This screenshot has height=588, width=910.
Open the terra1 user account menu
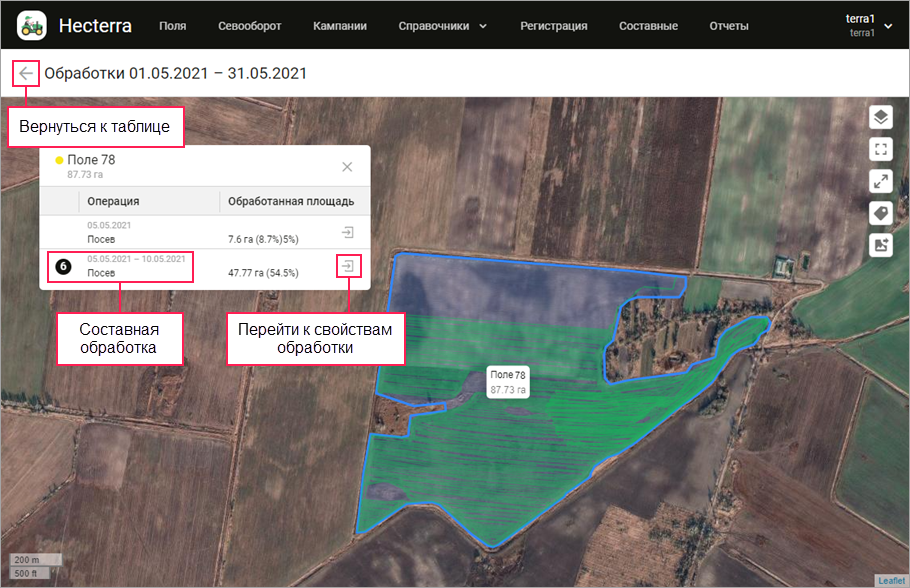click(868, 25)
